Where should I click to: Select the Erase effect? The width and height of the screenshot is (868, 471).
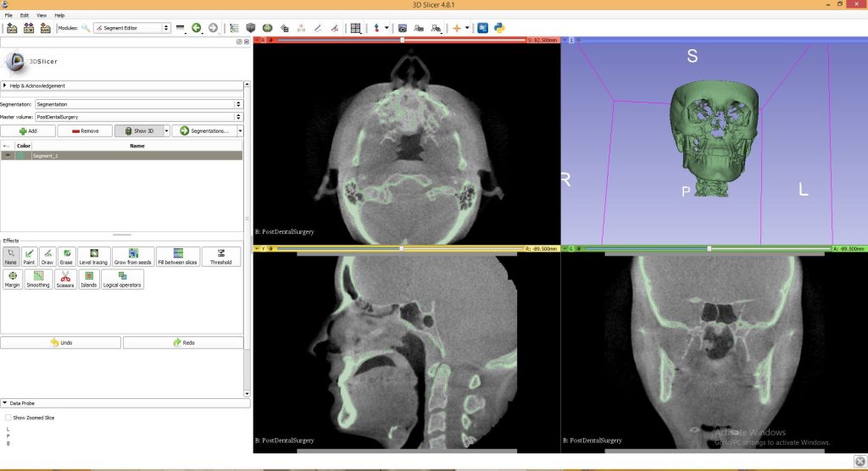(x=66, y=257)
